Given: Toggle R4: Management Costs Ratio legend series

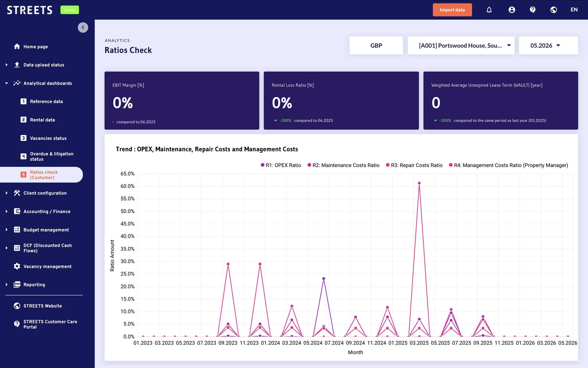Looking at the screenshot, I should pos(508,165).
